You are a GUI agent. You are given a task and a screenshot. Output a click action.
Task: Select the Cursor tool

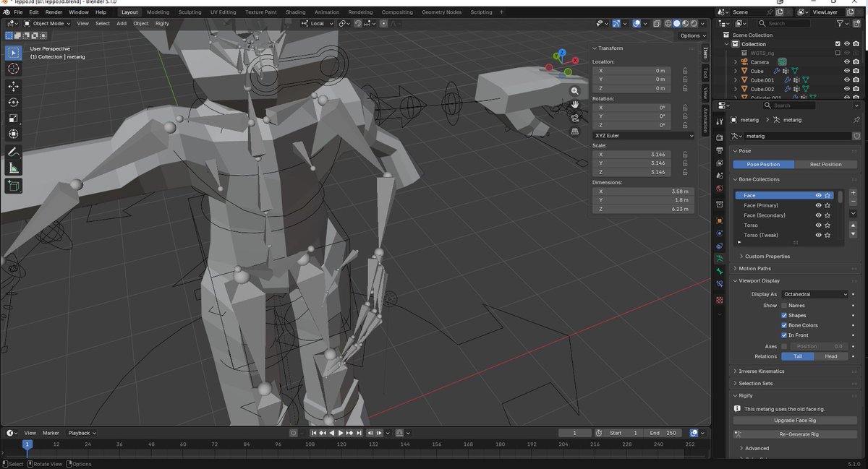(x=14, y=69)
